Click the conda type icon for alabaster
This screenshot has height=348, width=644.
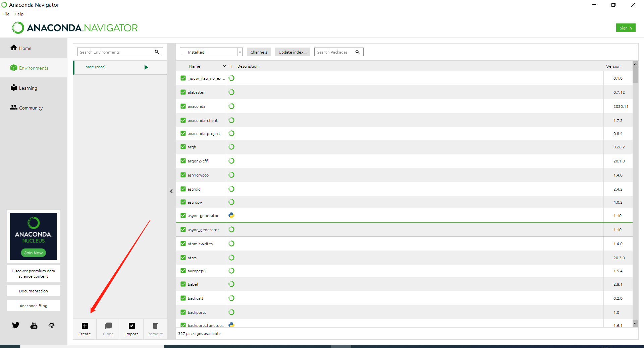231,92
